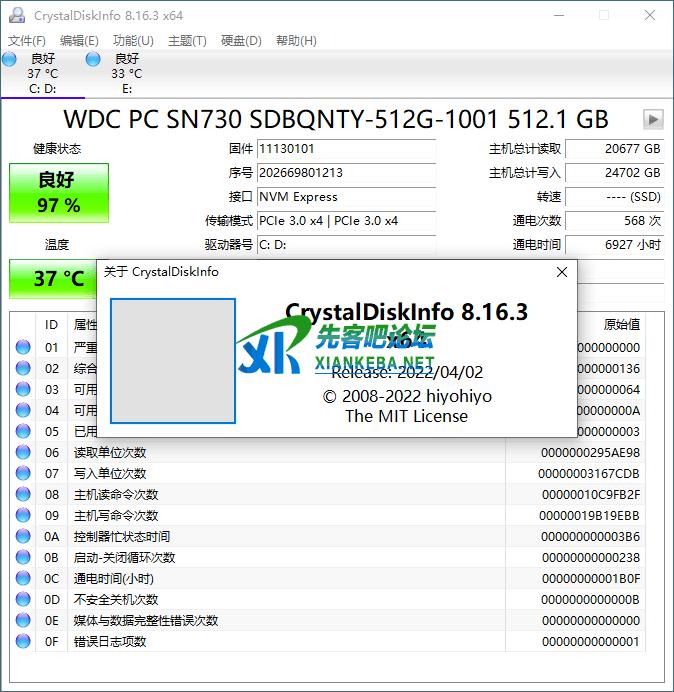Image resolution: width=674 pixels, height=692 pixels.
Task: Click the status orb for E: disk
Action: click(93, 60)
